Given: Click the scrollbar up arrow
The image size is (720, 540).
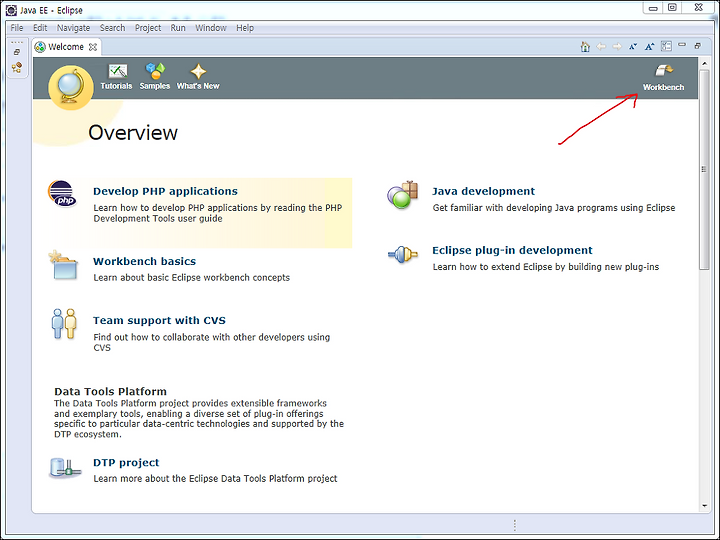Looking at the screenshot, I should coord(704,63).
